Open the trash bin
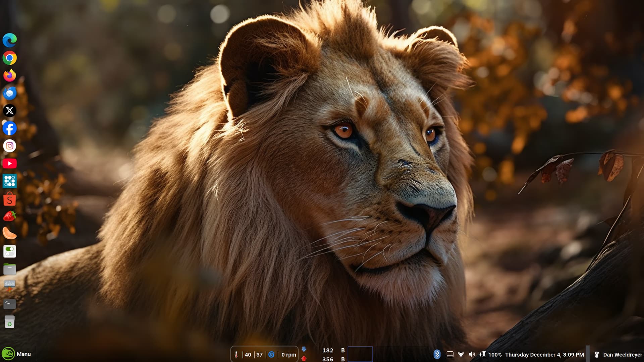Screen dimensions: 644x362 tap(9, 322)
